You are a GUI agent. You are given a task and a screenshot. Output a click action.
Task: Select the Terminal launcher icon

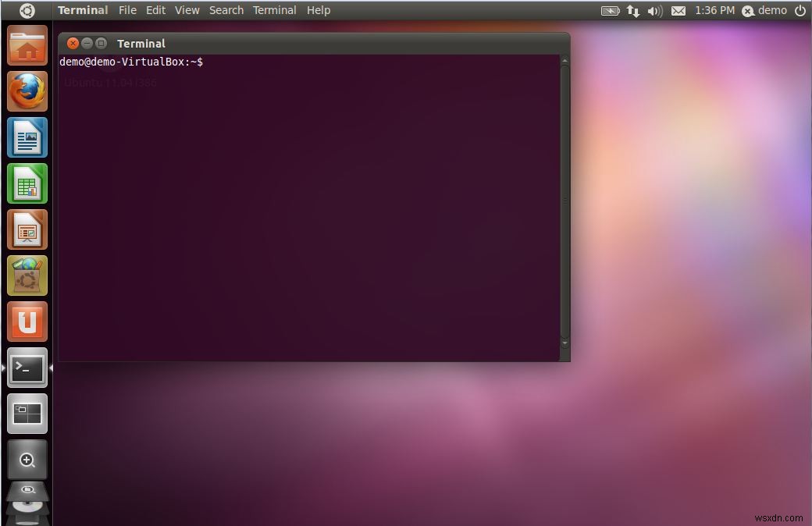tap(27, 368)
